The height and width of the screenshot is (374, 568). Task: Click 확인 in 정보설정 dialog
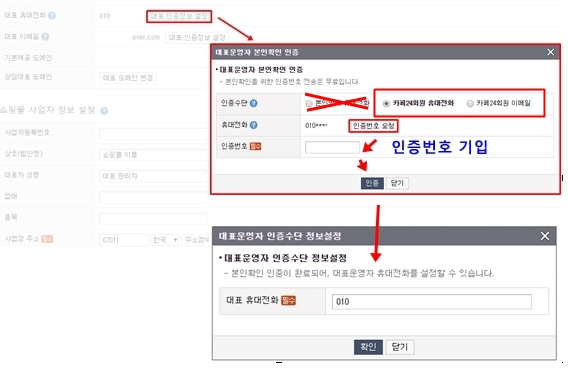[368, 347]
